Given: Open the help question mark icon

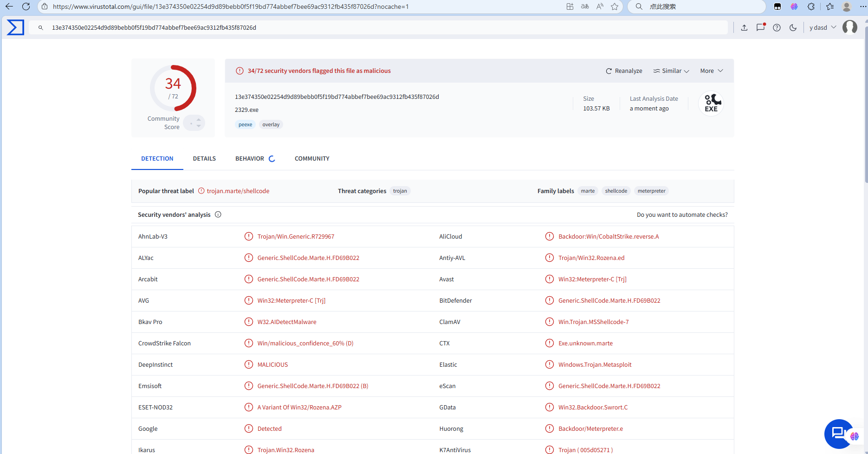Looking at the screenshot, I should [x=777, y=28].
